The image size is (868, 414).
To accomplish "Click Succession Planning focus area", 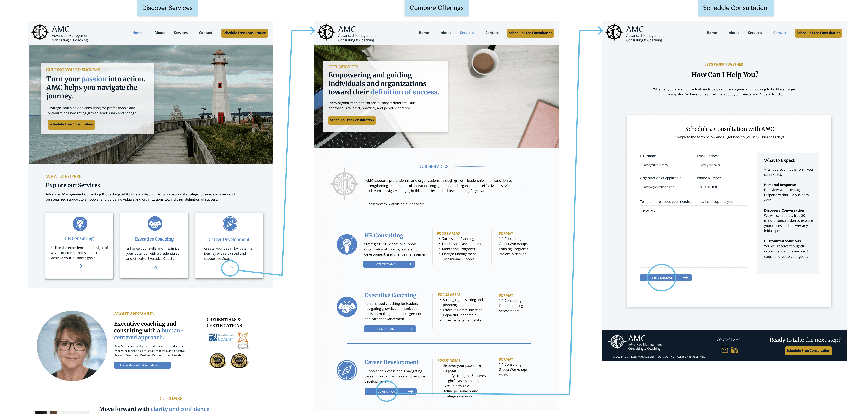I will [458, 238].
